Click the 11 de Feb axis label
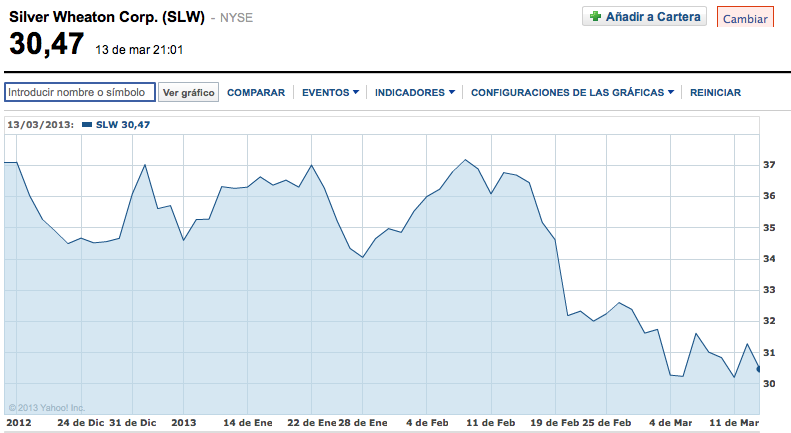 click(x=491, y=423)
